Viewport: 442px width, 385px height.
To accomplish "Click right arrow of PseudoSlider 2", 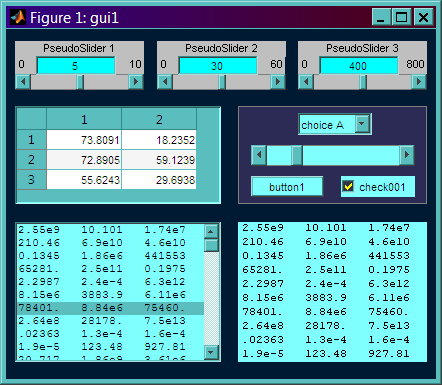I will tap(278, 82).
